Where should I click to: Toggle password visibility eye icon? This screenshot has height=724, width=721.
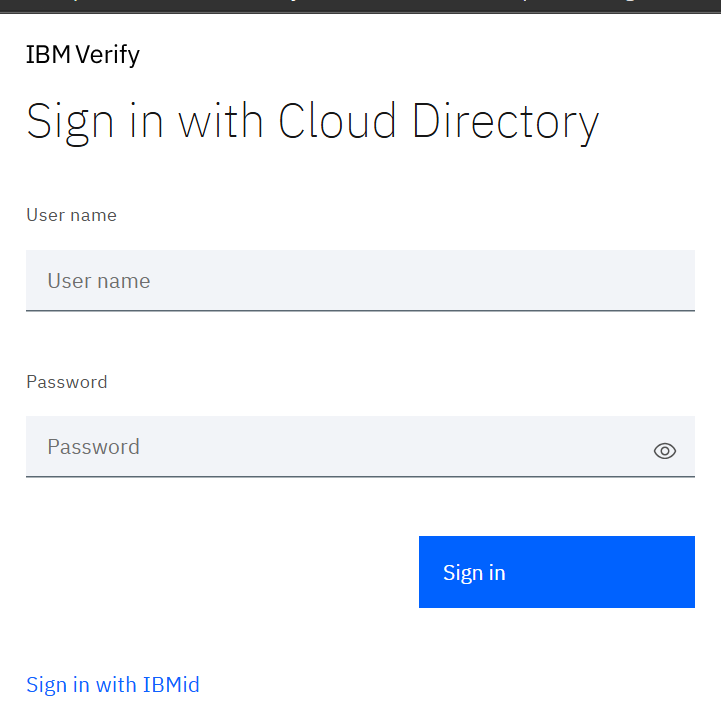coord(665,451)
